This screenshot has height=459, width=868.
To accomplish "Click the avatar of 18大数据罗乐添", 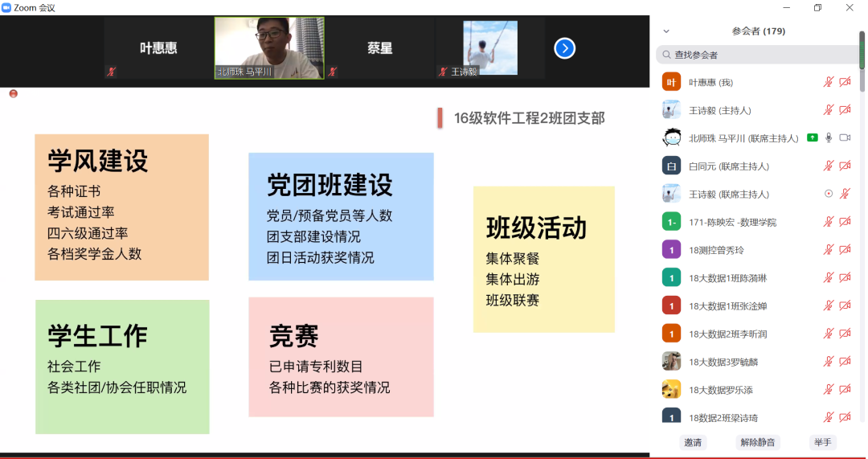I will tap(671, 390).
